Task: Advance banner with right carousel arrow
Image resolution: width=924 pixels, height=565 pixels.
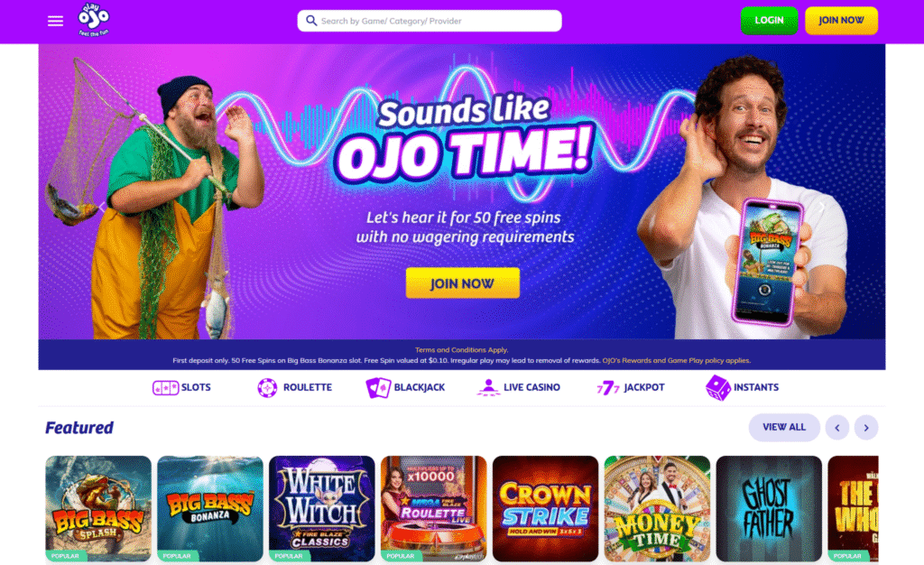Action: click(821, 207)
